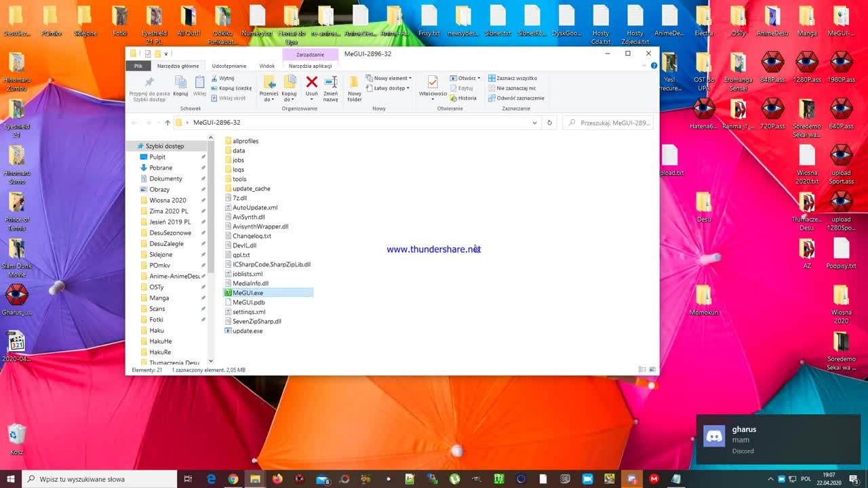Open the address bar history dropdown arrow
The width and height of the screenshot is (868, 488).
pyautogui.click(x=534, y=123)
